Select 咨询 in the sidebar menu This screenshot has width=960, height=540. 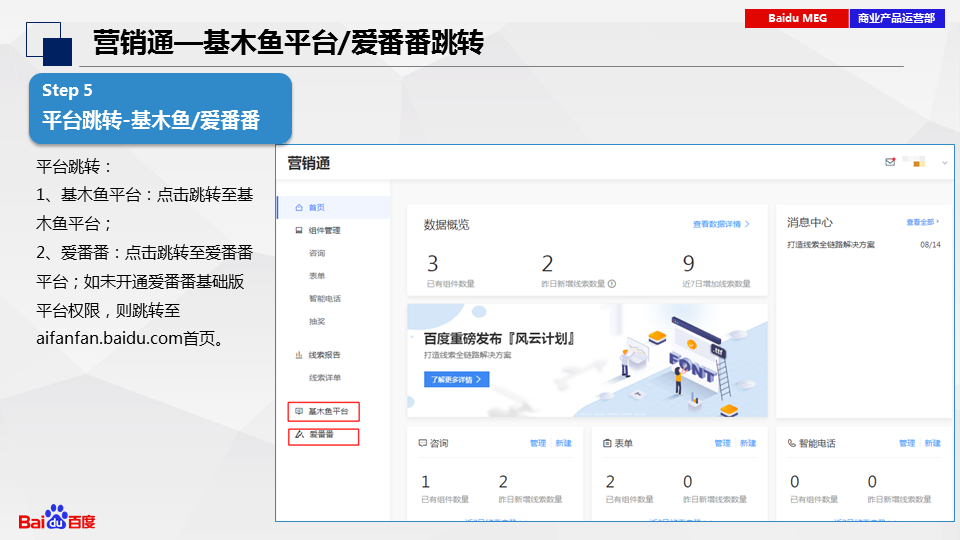tap(317, 253)
